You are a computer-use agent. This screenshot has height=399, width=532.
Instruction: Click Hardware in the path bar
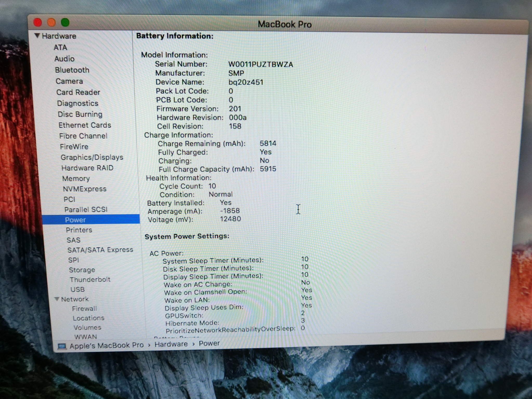point(171,344)
